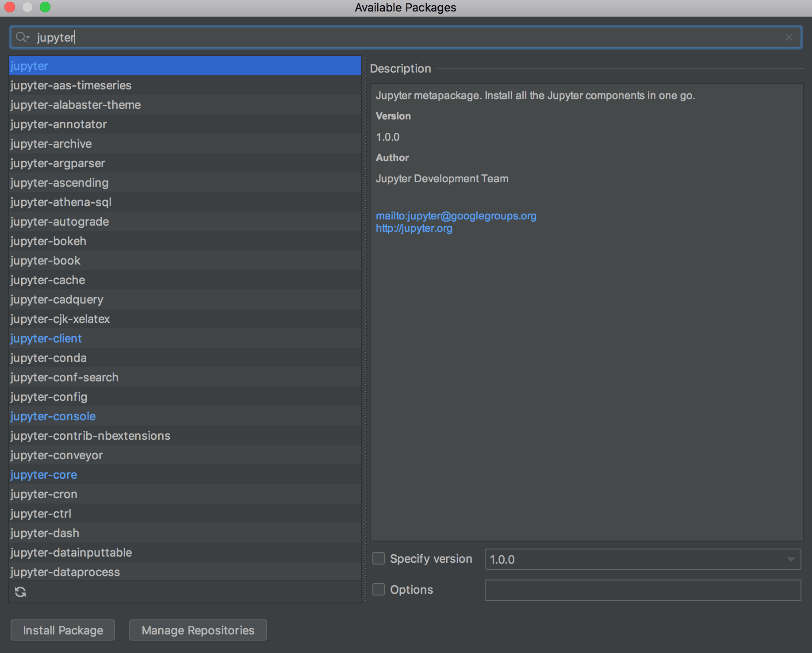Click the vertical splitter between list and description
Screen dimensions: 812x653
click(x=365, y=329)
